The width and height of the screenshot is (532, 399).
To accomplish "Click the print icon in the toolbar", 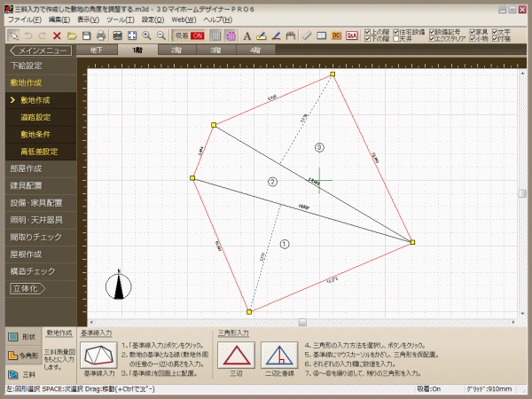I will 102,35.
